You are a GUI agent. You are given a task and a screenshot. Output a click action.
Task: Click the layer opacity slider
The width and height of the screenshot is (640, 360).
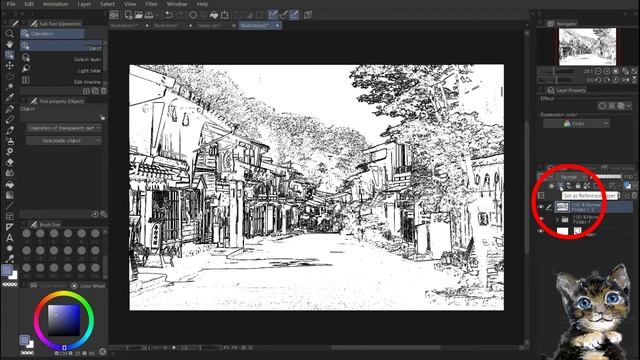tap(607, 177)
